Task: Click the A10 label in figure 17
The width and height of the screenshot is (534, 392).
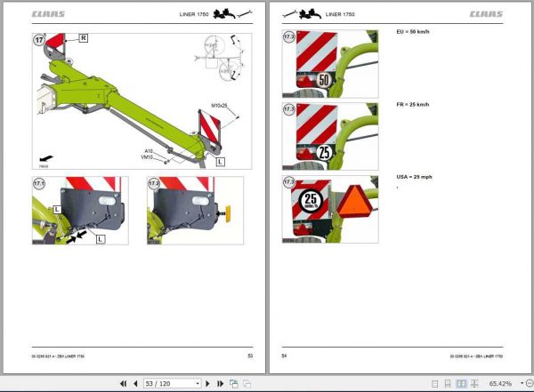Action: click(149, 151)
